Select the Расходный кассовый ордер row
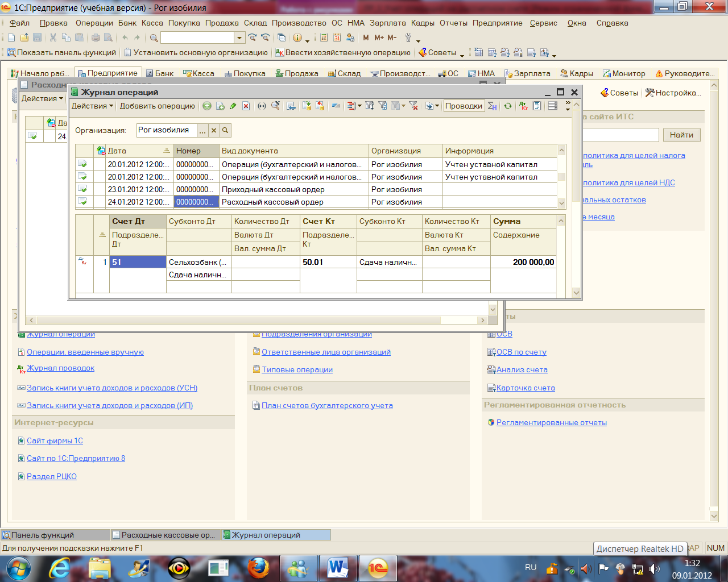The width and height of the screenshot is (728, 582). 316,202
